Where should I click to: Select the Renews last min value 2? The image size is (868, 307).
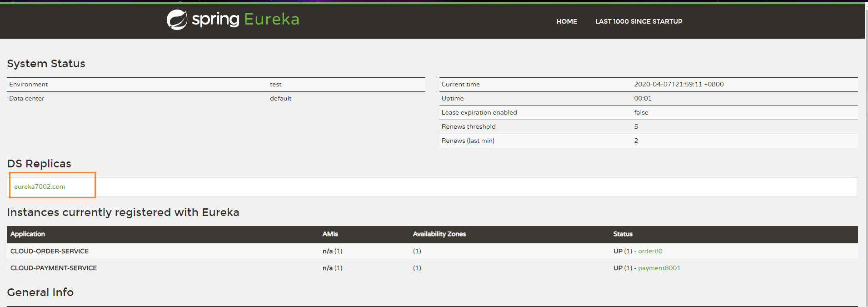[636, 141]
